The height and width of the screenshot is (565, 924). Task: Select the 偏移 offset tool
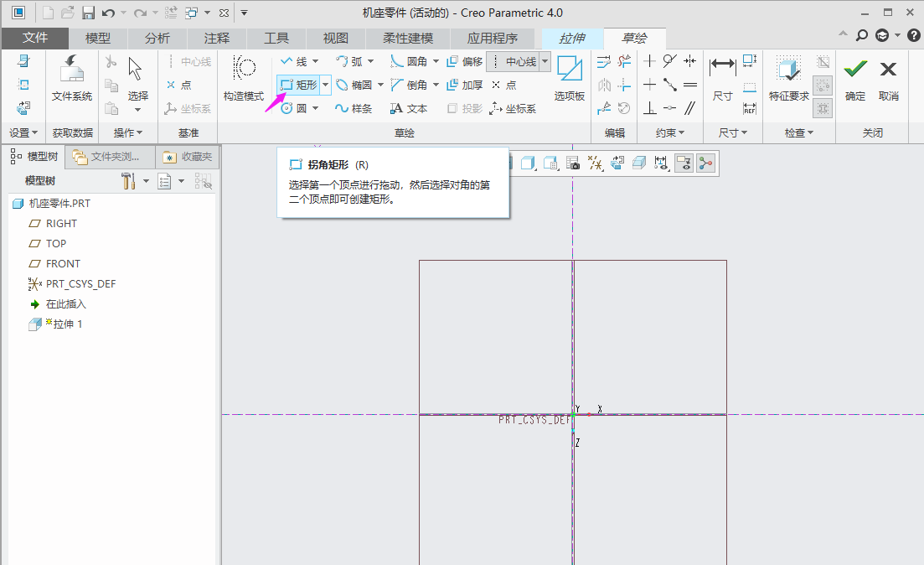tap(465, 61)
